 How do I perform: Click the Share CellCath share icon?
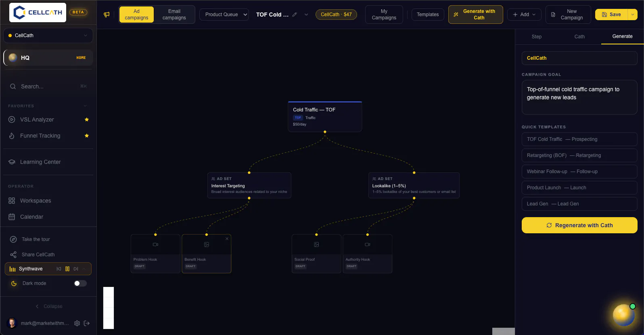13,255
